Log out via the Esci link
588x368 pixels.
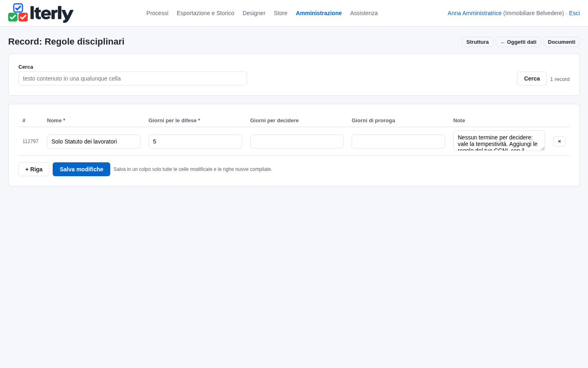574,13
